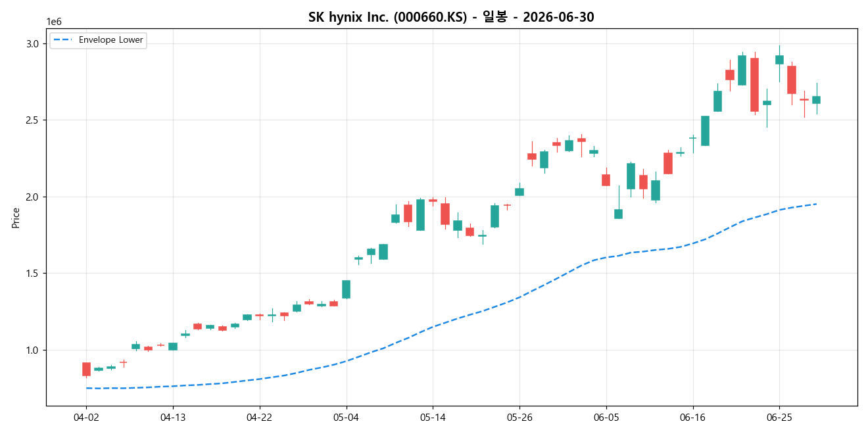Click the Price y-axis label
Image resolution: width=868 pixels, height=434 pixels.
pyautogui.click(x=16, y=218)
